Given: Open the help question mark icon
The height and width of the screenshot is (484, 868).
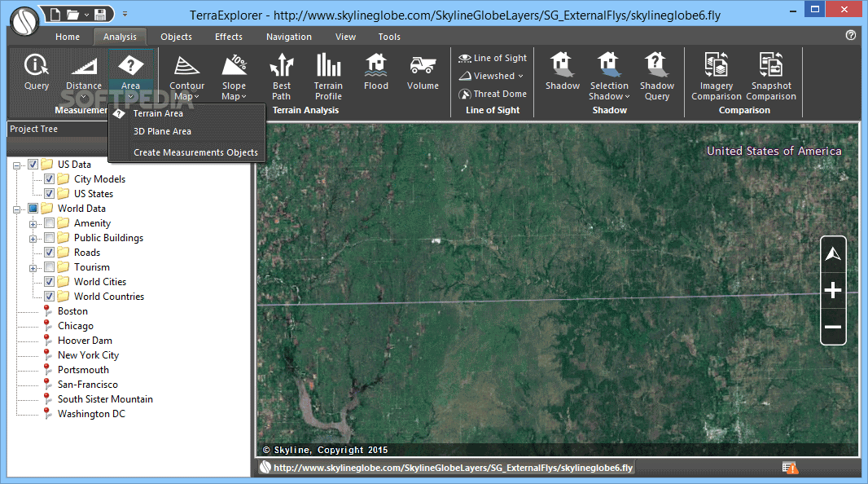Looking at the screenshot, I should [x=851, y=35].
